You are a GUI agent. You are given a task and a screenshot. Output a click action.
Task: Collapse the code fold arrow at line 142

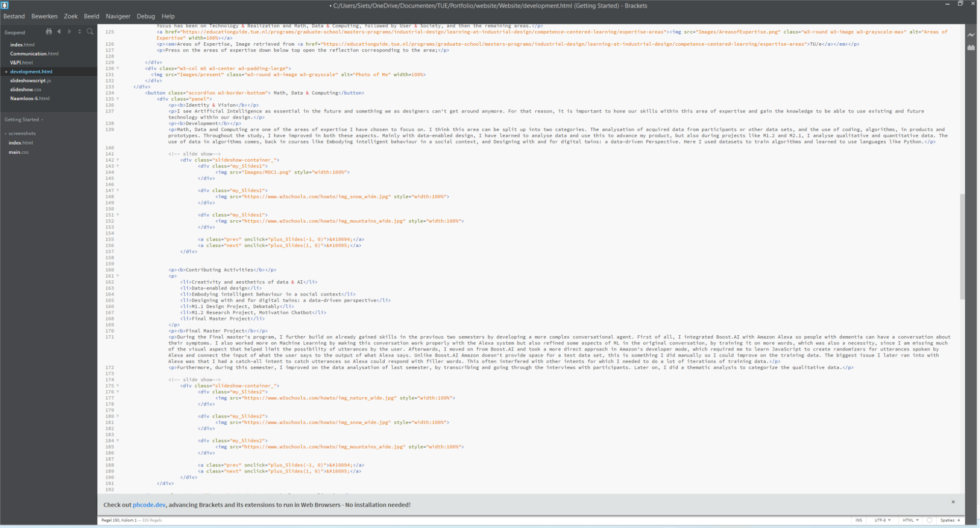click(118, 160)
